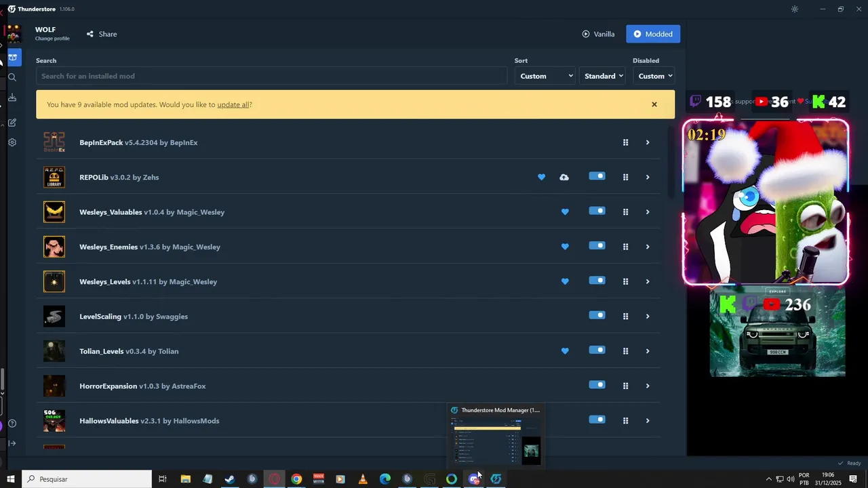Click the Windows Pesquisar search box
The image size is (868, 488).
click(x=87, y=479)
